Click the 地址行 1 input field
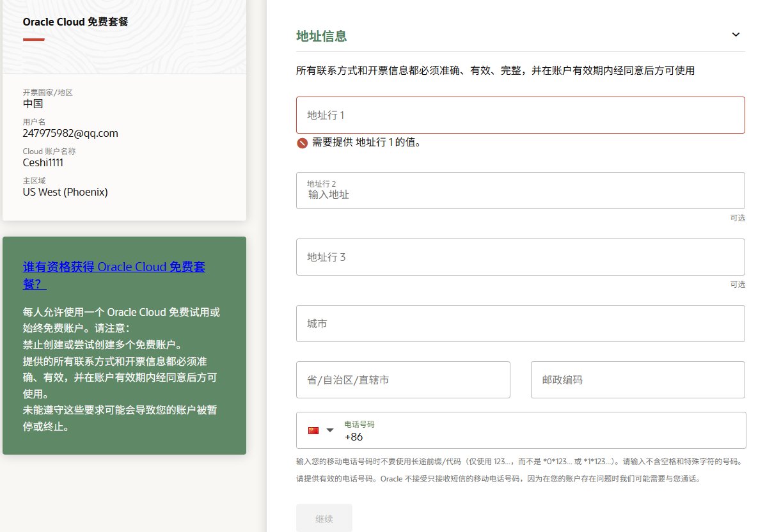 point(520,115)
